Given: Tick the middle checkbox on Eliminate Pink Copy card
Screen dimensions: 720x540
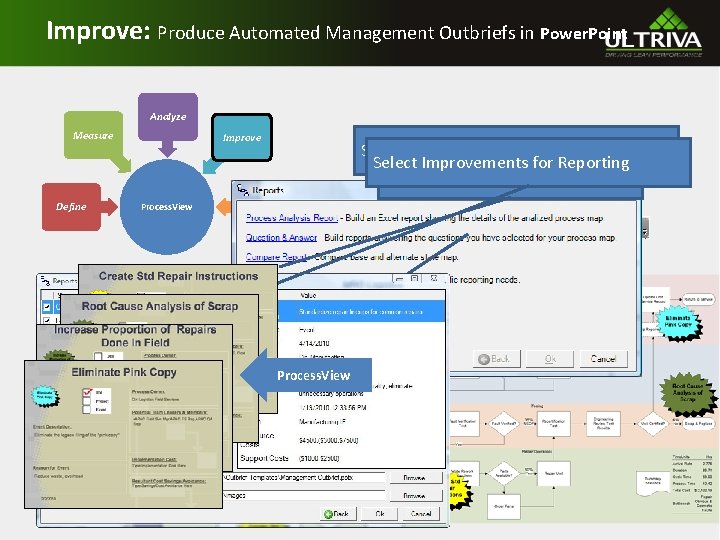Looking at the screenshot, I should click(x=87, y=401).
